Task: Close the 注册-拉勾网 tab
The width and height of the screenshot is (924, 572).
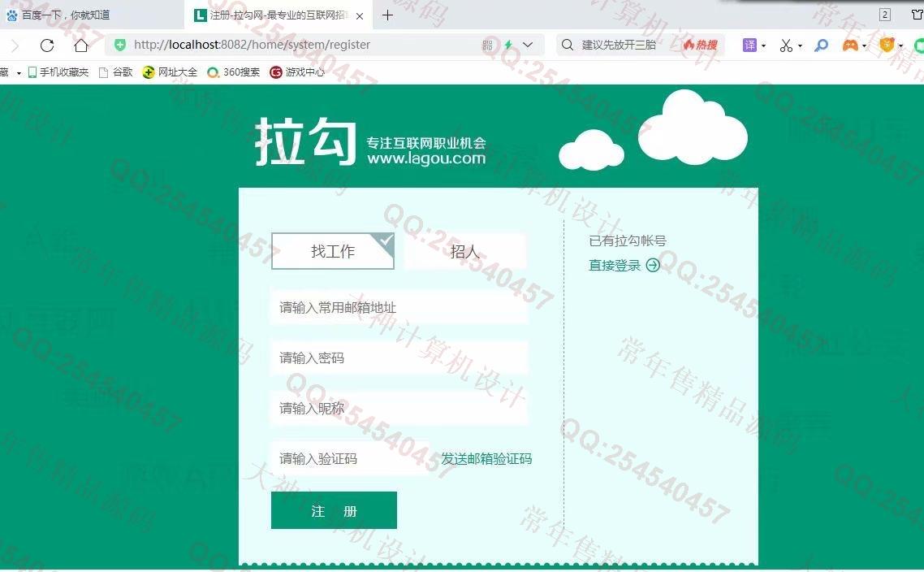Action: (x=360, y=16)
